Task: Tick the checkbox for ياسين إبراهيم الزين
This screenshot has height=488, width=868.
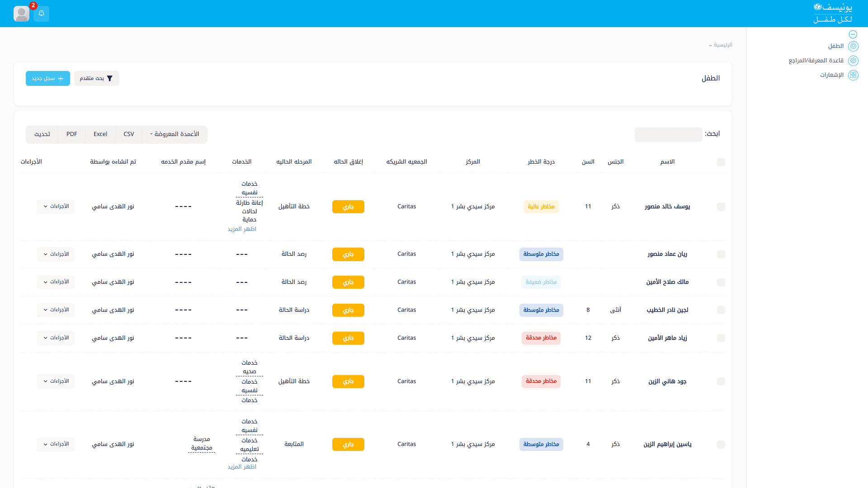Action: [721, 445]
